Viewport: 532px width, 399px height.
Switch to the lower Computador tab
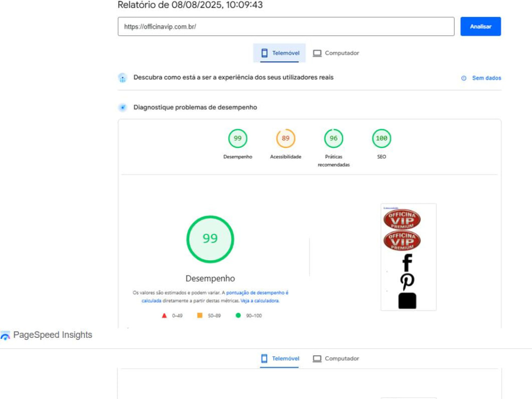(x=336, y=359)
